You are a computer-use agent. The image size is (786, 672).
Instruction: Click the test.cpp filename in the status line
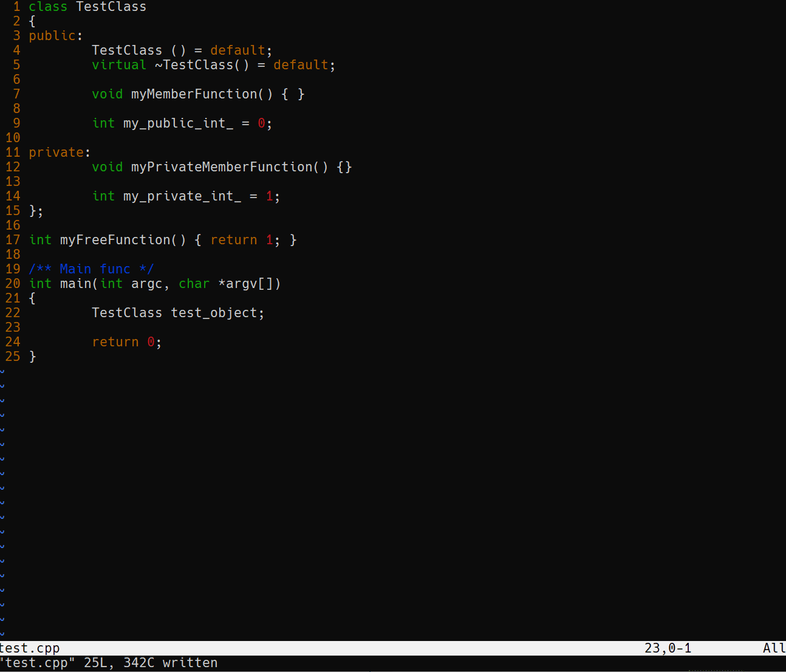click(29, 648)
